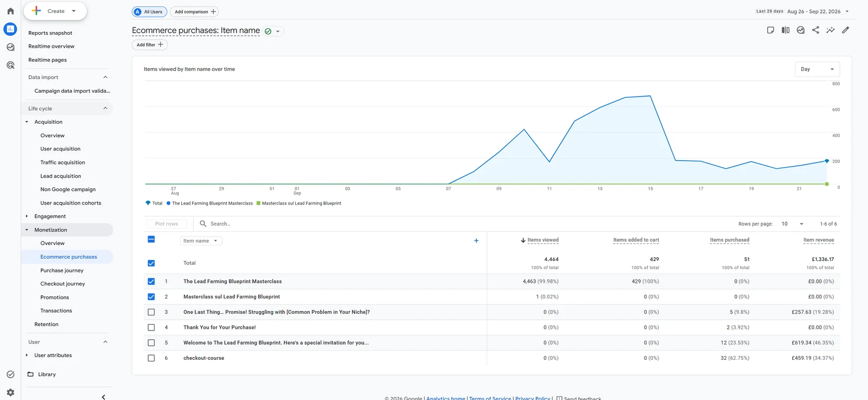Click the All Users segment chip

149,11
